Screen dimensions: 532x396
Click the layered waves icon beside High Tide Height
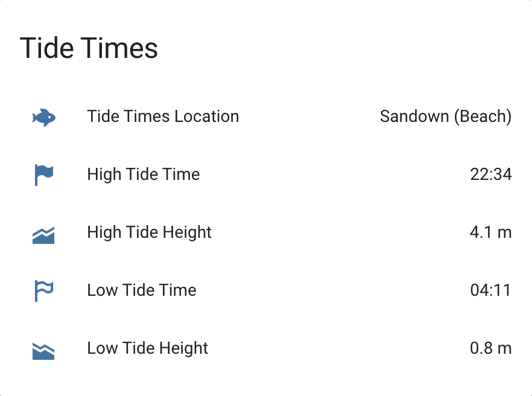point(43,232)
